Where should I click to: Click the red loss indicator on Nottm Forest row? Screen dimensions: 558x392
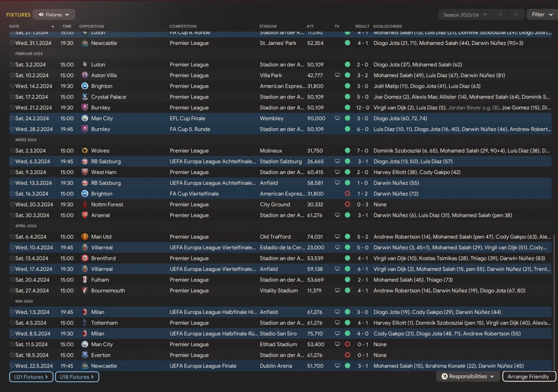click(347, 205)
